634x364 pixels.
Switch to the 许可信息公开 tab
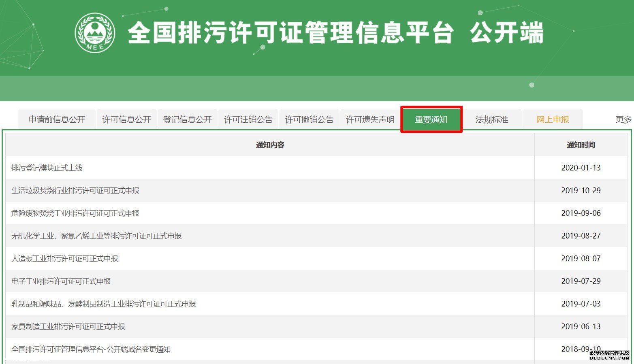click(x=126, y=119)
